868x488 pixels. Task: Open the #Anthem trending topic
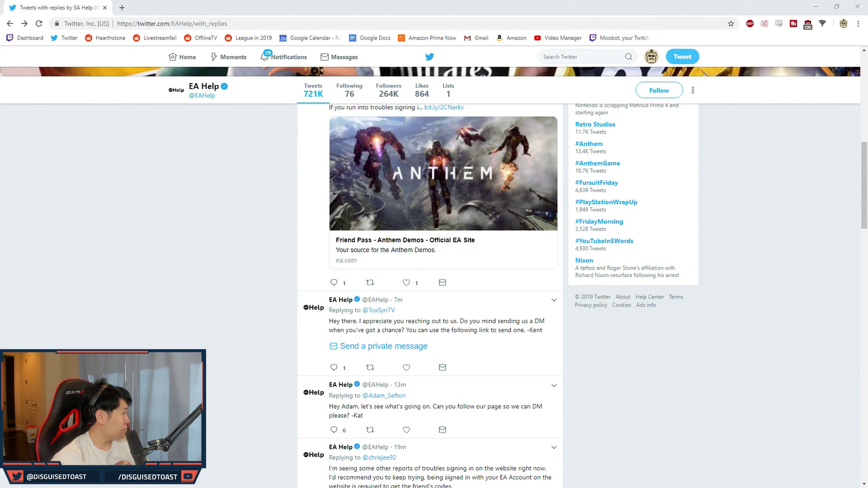589,144
